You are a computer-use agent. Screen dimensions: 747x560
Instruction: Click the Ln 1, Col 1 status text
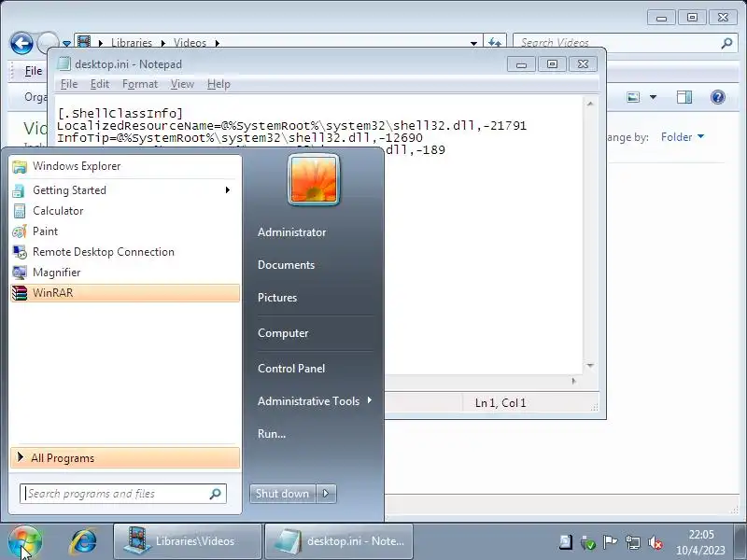point(500,403)
